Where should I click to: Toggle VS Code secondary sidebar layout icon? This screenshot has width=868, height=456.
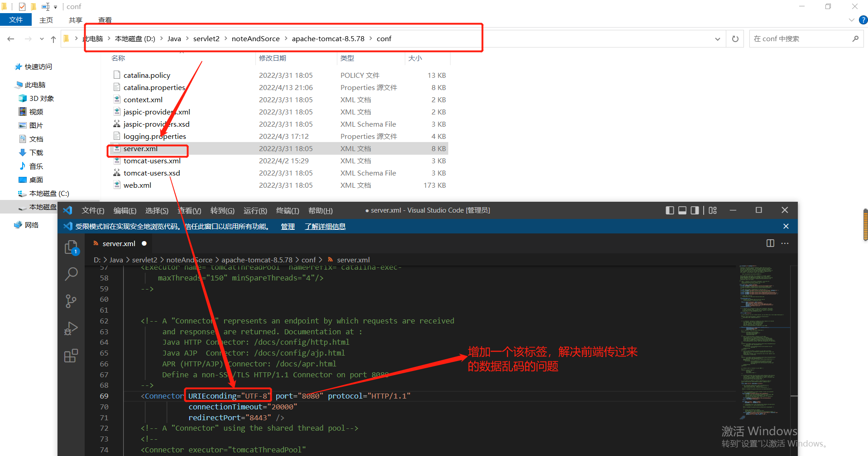(x=695, y=210)
